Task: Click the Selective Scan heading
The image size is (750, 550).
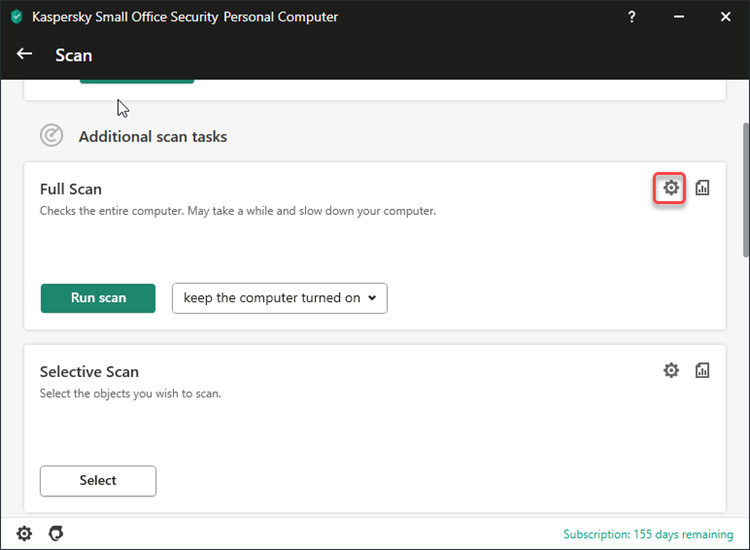Action: [x=89, y=372]
